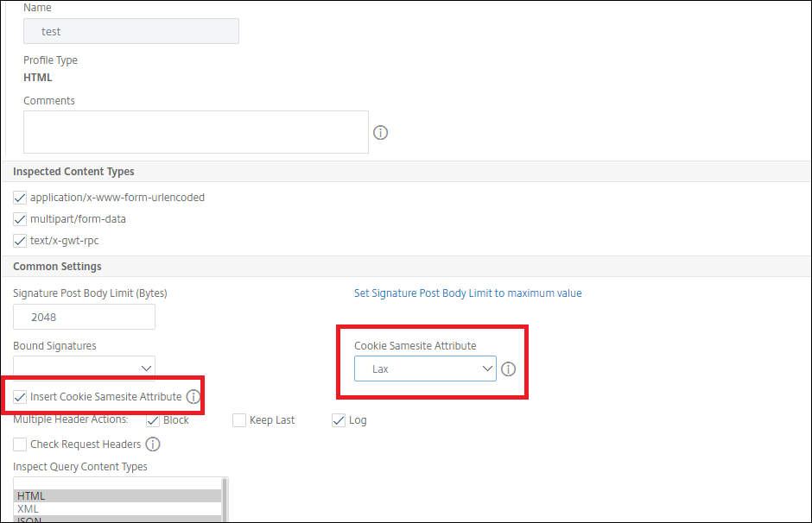The image size is (812, 523).
Task: Click info icon next to Cookie Samesite dropdown
Action: (x=508, y=369)
